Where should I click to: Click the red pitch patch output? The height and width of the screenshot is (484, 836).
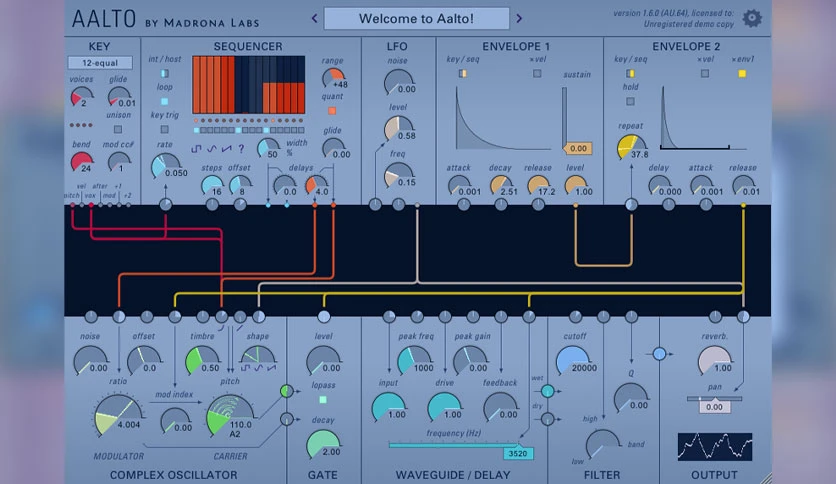click(73, 205)
